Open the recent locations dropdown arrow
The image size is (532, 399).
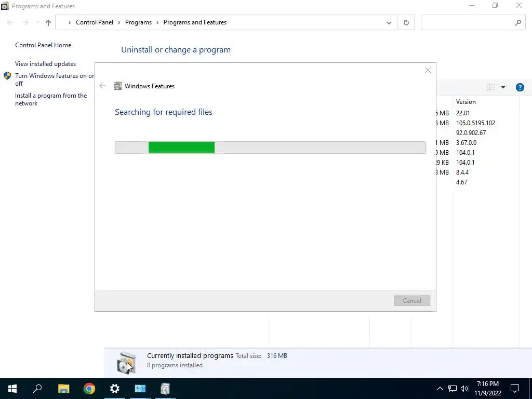click(37, 23)
